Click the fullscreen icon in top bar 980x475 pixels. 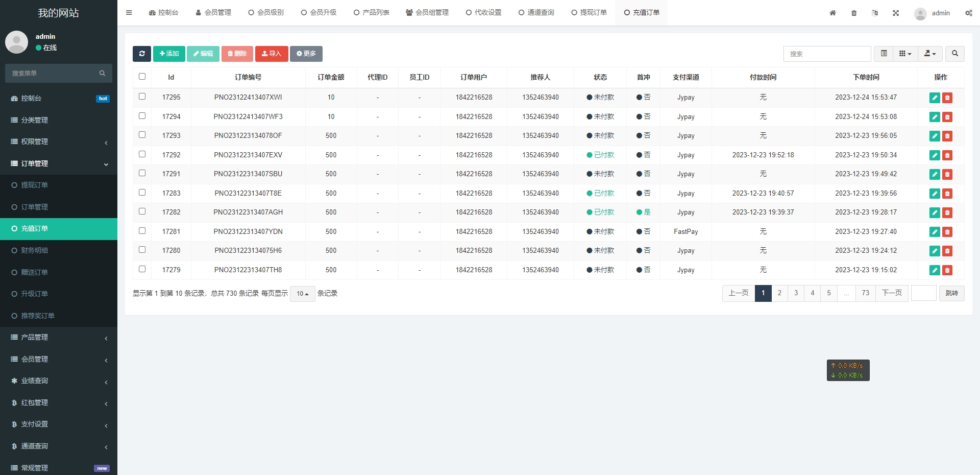point(896,13)
